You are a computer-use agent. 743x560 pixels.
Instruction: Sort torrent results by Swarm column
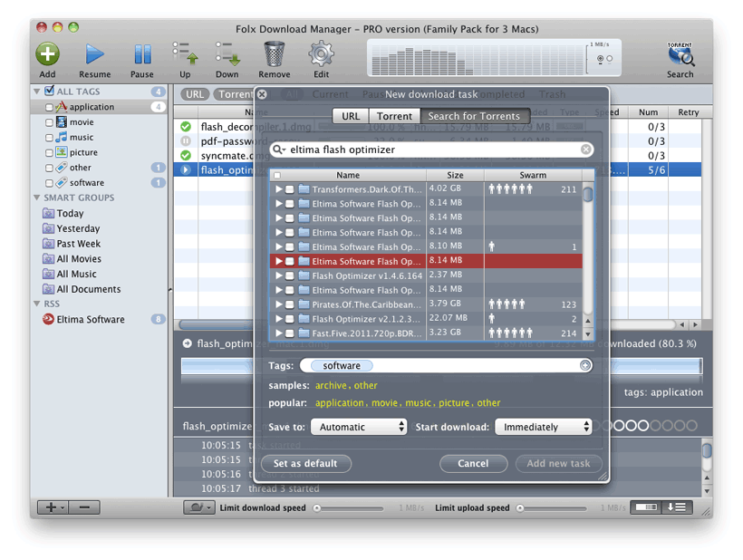[533, 175]
